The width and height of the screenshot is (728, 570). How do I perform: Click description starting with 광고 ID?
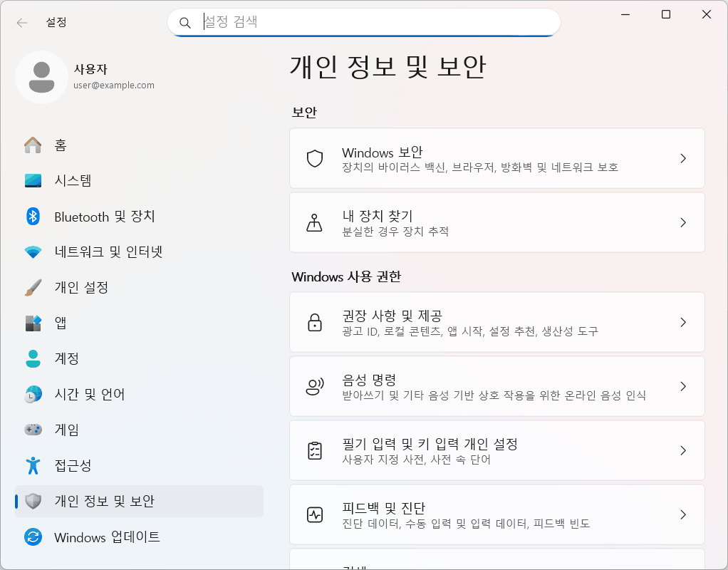[x=470, y=331]
